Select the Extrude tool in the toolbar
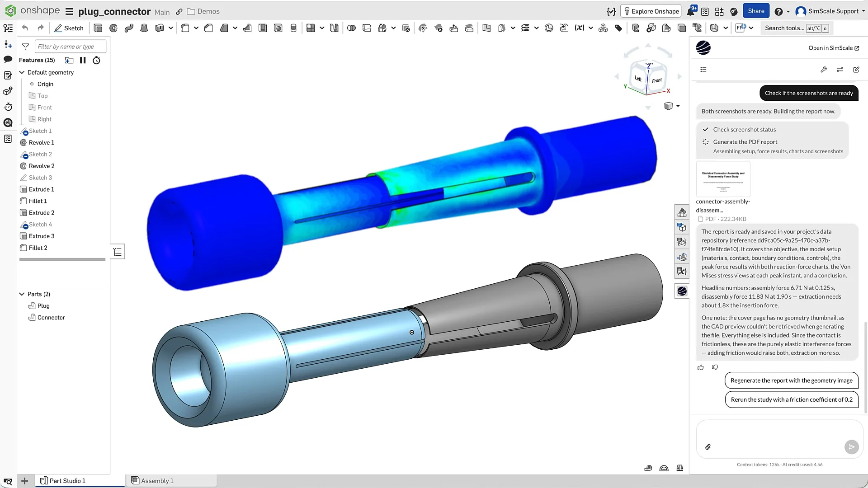 point(98,28)
